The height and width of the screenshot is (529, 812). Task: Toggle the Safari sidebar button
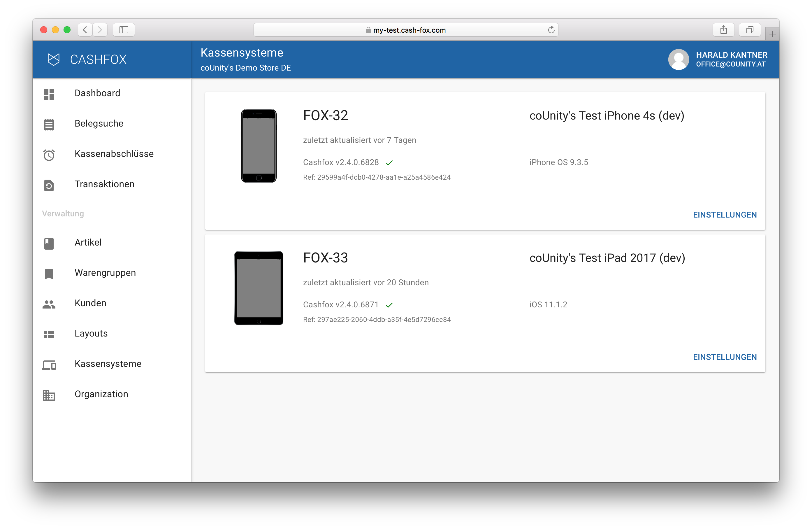124,30
